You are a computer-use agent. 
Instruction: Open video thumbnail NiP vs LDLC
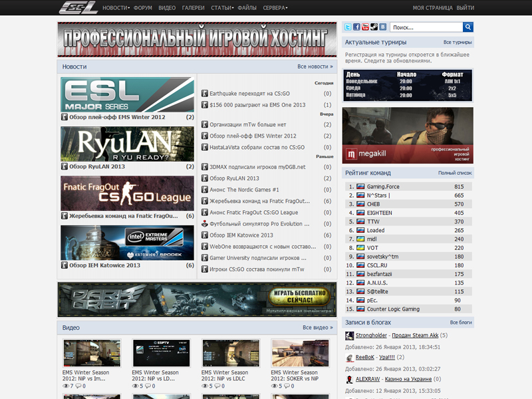click(x=231, y=353)
